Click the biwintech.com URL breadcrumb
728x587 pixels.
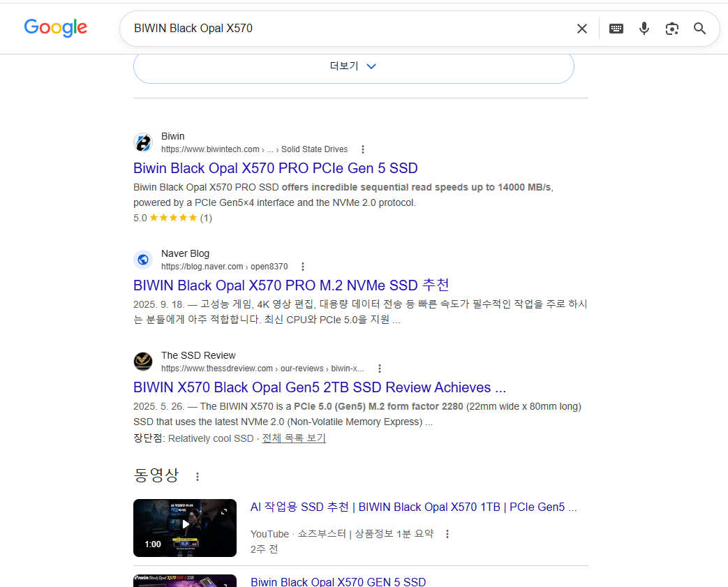[x=255, y=149]
